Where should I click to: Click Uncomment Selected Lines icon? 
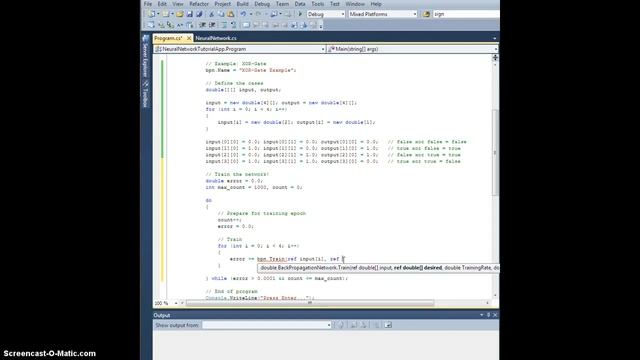pyautogui.click(x=233, y=25)
